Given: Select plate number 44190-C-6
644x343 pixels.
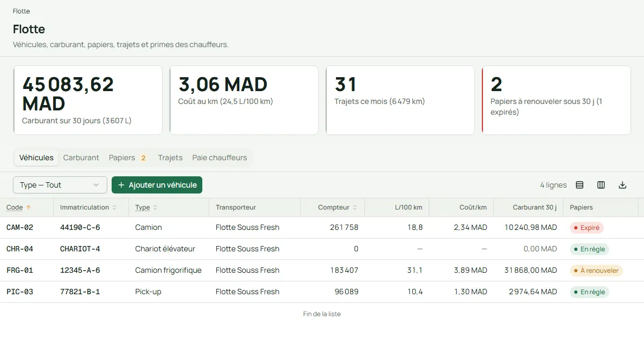Looking at the screenshot, I should (x=80, y=228).
